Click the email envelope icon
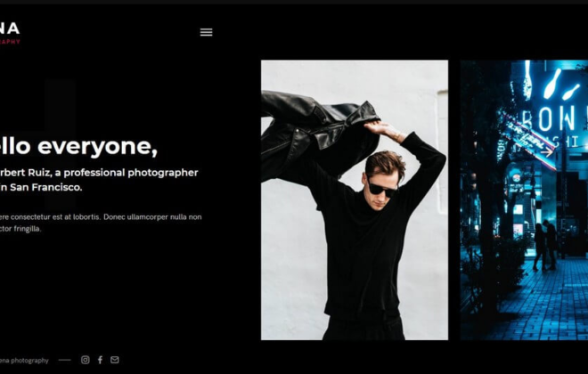The image size is (588, 374). click(x=115, y=360)
